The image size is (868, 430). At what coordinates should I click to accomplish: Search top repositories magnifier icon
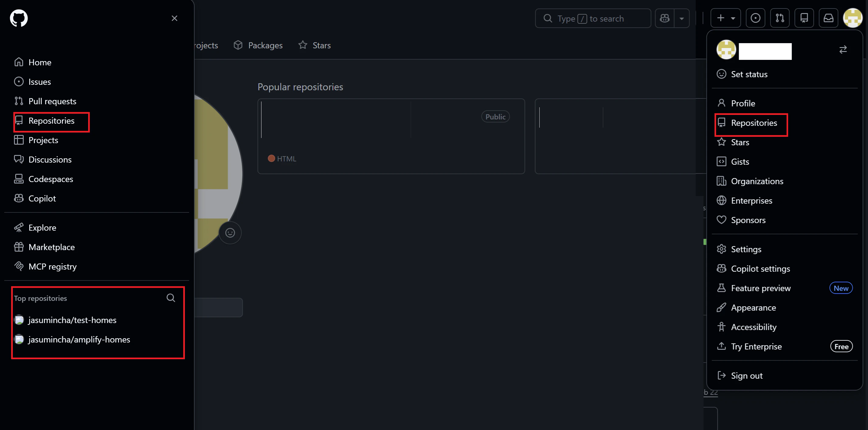pos(171,298)
